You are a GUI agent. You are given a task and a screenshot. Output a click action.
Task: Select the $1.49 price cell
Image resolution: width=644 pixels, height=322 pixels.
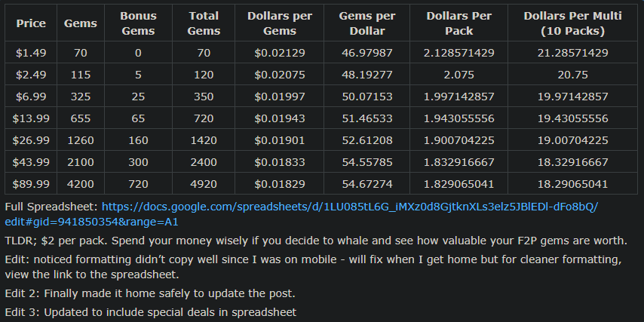click(31, 53)
